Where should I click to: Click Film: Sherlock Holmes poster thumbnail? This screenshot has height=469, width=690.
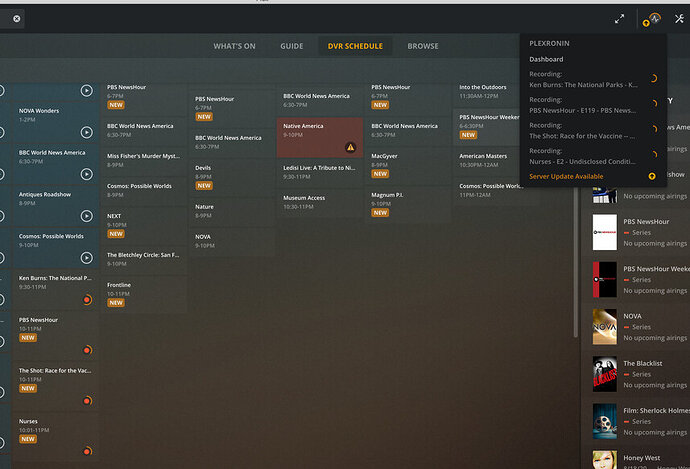point(605,421)
